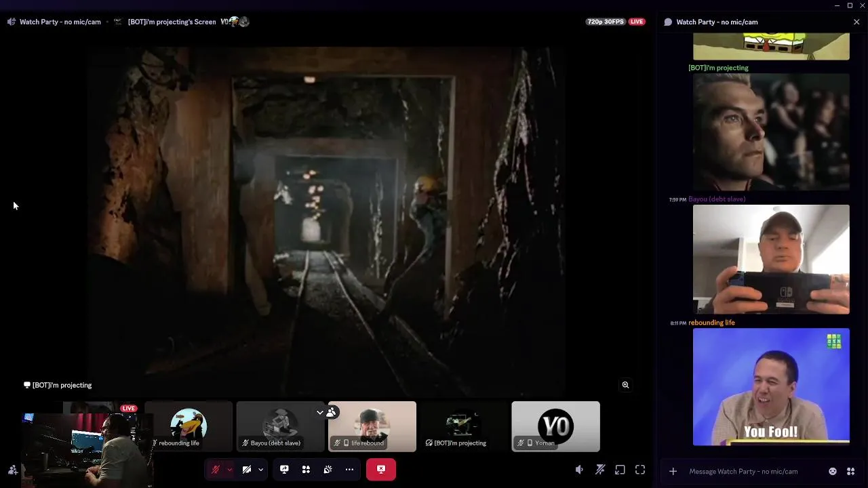Open the Homelander GIF in chat
This screenshot has width=868, height=488.
[771, 131]
